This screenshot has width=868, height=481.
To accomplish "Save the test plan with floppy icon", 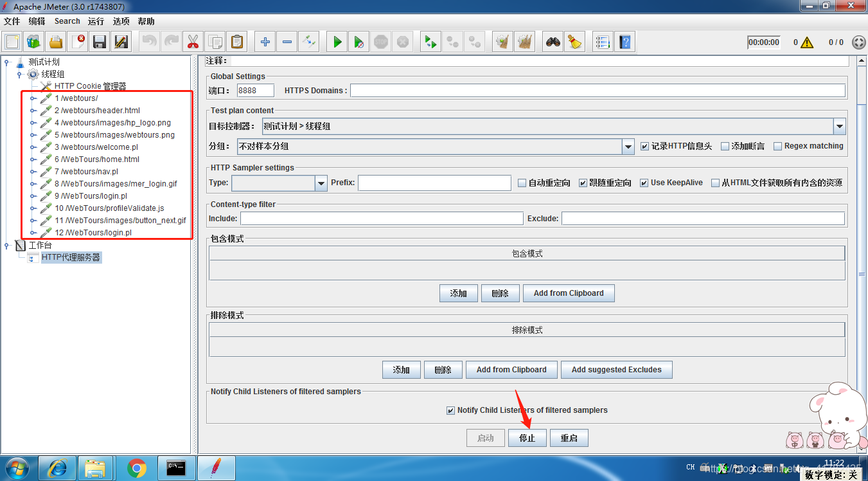I will [x=100, y=42].
